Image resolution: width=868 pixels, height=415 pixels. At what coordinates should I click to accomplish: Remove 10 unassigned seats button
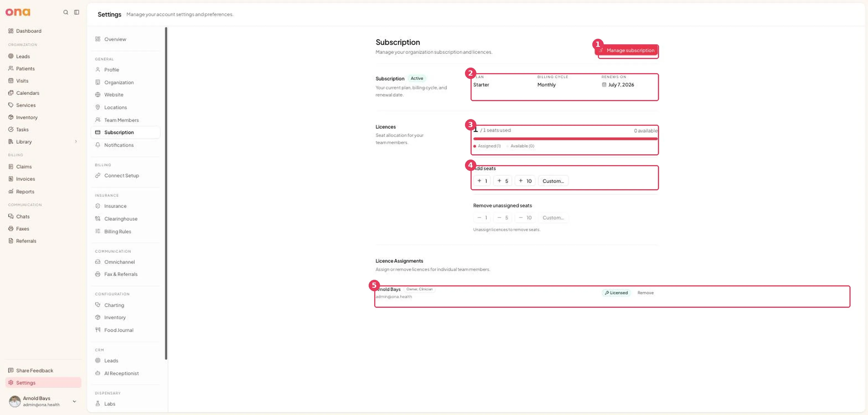(x=525, y=217)
